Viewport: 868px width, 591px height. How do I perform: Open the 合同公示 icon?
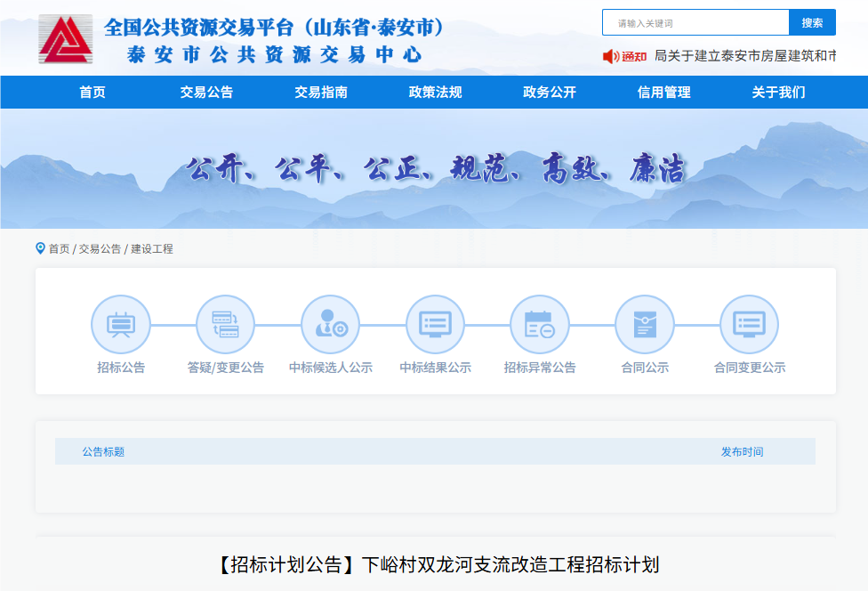click(645, 325)
